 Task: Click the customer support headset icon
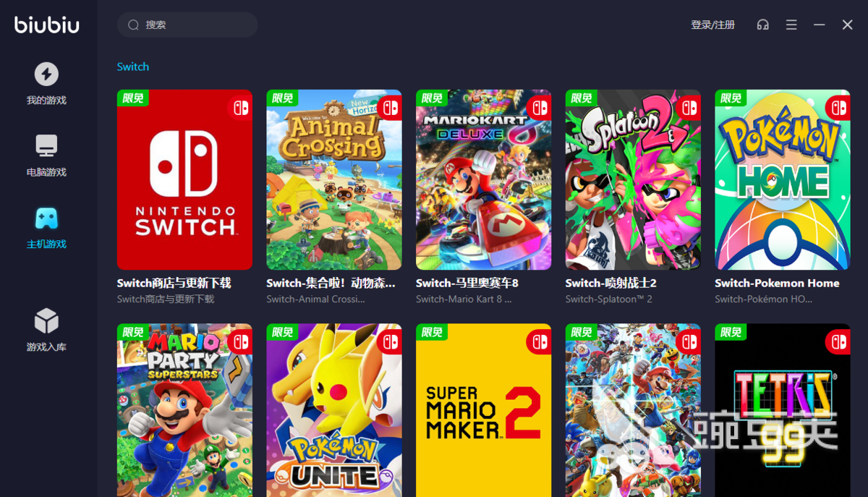tap(762, 25)
